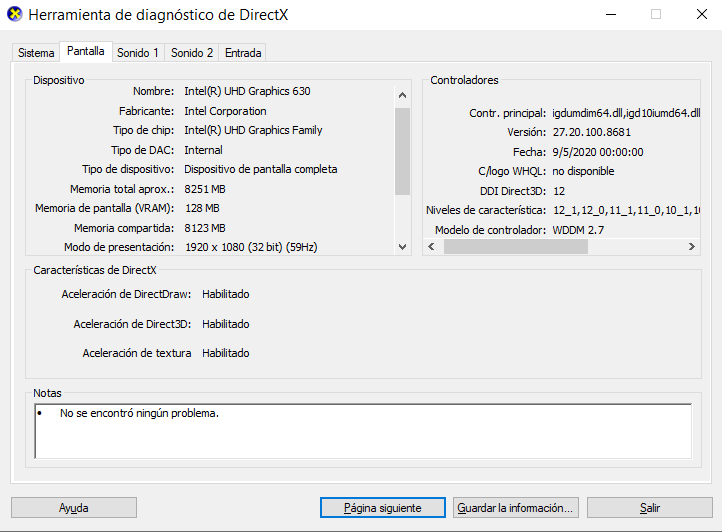
Task: Click the Controladores horizontal scrollbar thumb
Action: (x=516, y=246)
